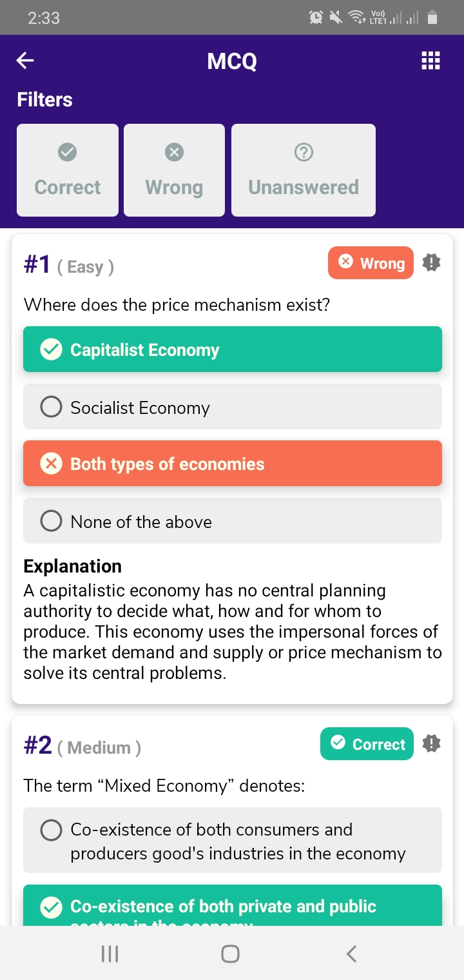Tap the private and public sectors answer
This screenshot has height=980, width=464.
[232, 906]
